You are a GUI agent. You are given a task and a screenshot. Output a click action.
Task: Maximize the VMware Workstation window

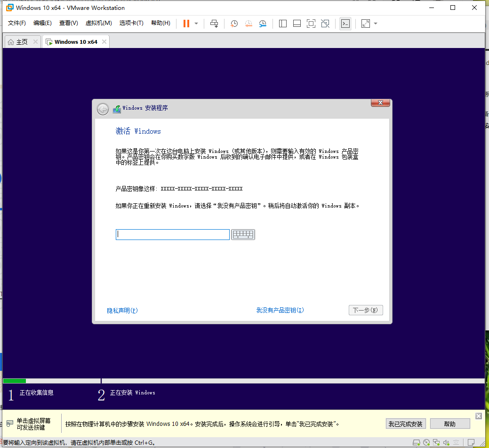point(453,8)
